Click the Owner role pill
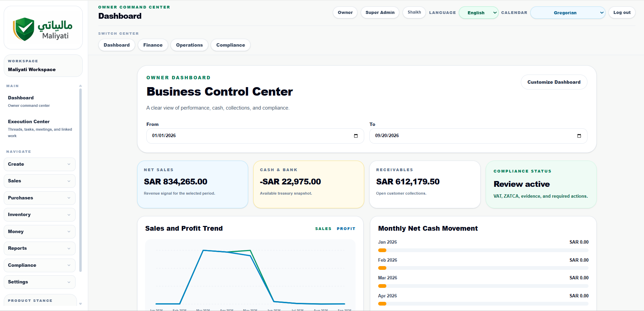This screenshot has height=311, width=644. [x=345, y=13]
